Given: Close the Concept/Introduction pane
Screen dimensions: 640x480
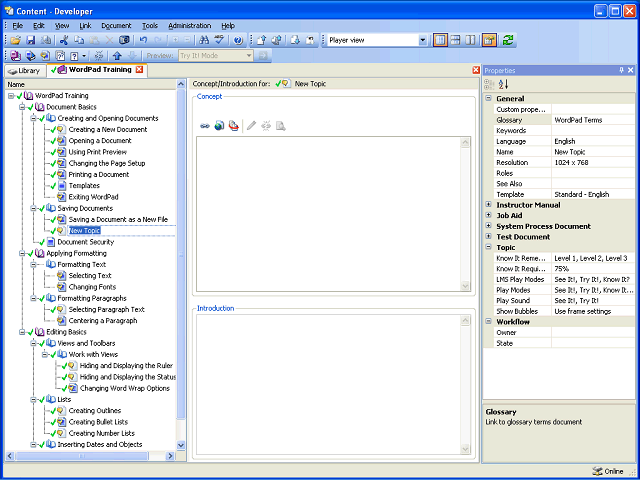Looking at the screenshot, I should (x=476, y=70).
